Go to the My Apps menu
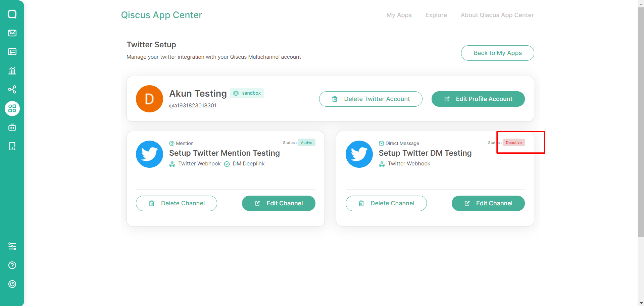This screenshot has width=644, height=306. (399, 15)
